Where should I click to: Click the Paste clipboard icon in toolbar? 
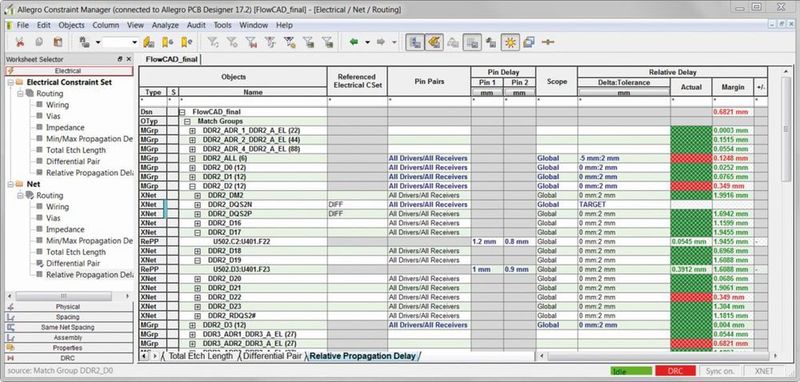[58, 42]
